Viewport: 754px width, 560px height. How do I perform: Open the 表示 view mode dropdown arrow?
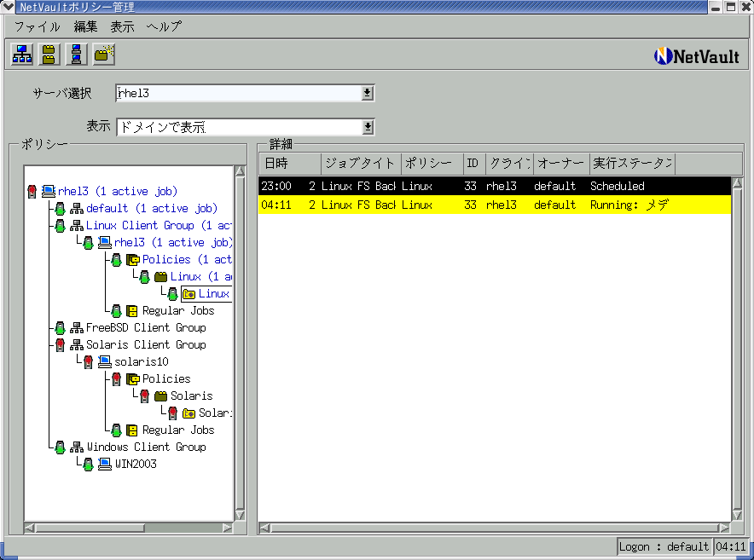pyautogui.click(x=368, y=127)
